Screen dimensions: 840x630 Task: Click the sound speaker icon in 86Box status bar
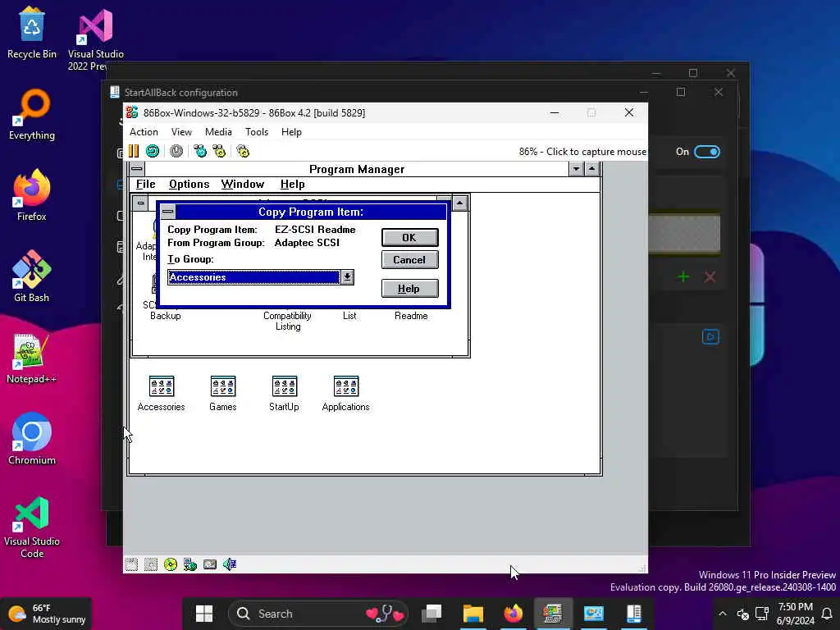tap(230, 564)
